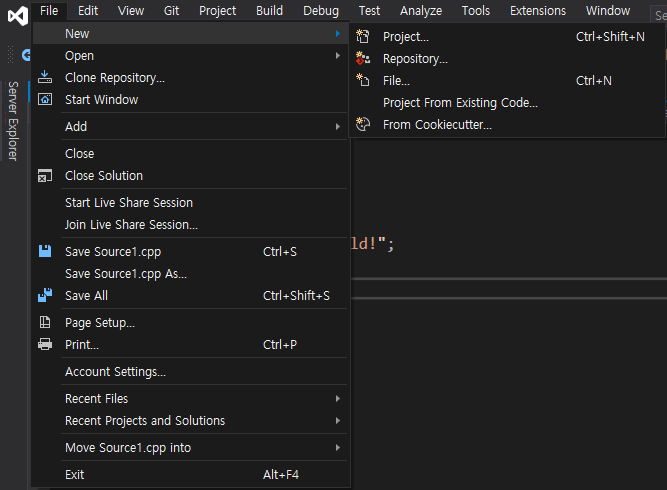Select Open in the File menu
The image size is (667, 490).
(x=191, y=55)
